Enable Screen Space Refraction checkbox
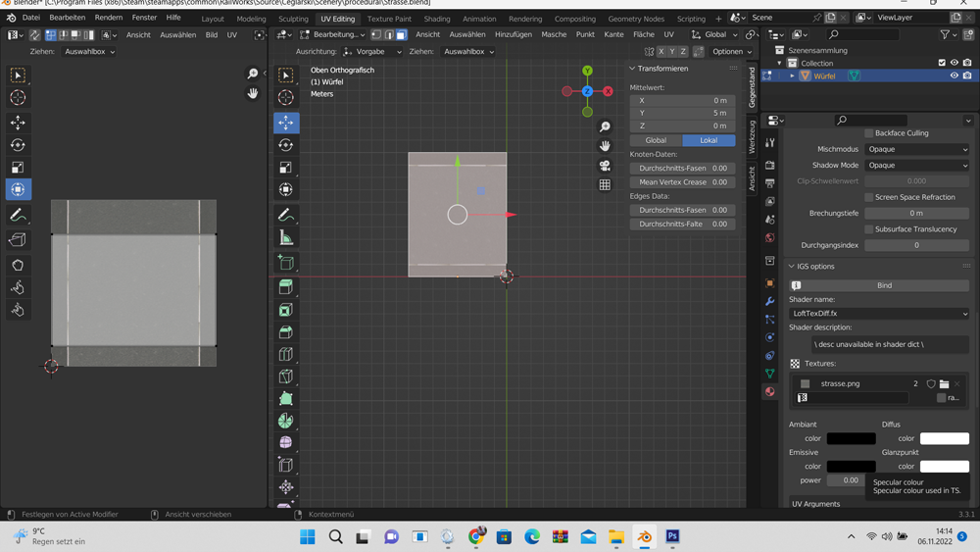 [868, 197]
